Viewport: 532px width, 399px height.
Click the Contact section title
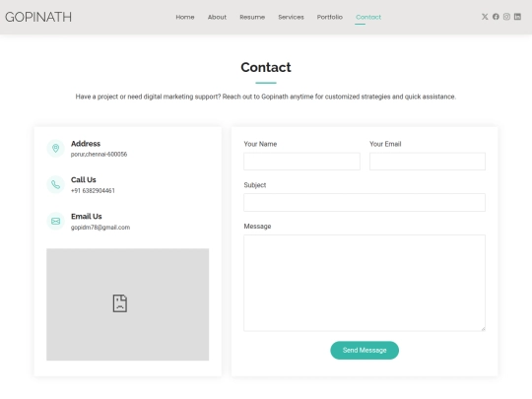(266, 67)
